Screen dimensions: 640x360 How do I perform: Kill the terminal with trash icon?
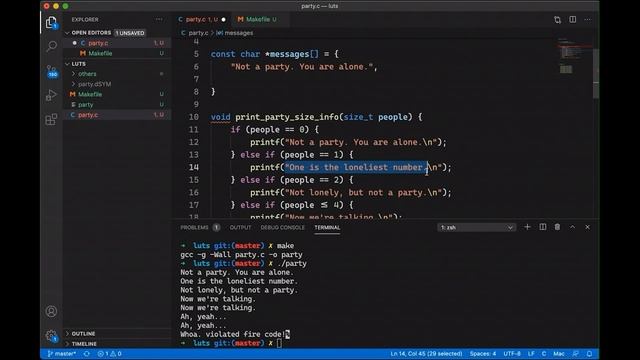(x=557, y=227)
